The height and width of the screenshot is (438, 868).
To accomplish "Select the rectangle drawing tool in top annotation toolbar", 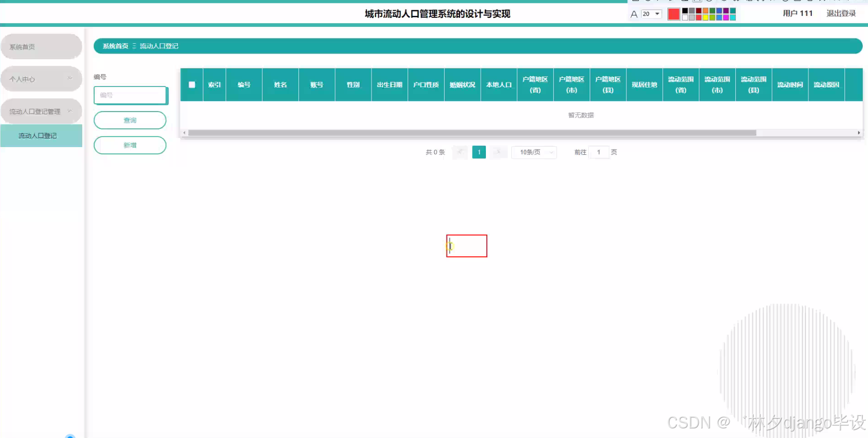I will [x=635, y=2].
